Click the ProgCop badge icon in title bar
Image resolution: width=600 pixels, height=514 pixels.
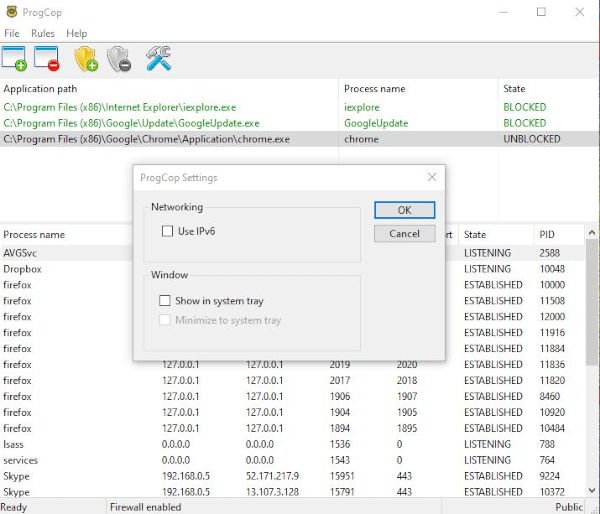(x=11, y=13)
